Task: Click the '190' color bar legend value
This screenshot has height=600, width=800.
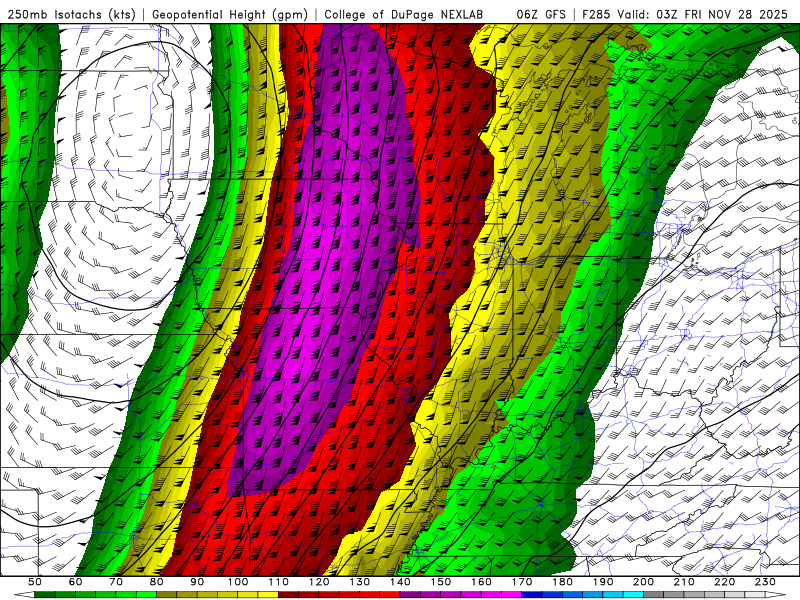Action: pyautogui.click(x=603, y=582)
